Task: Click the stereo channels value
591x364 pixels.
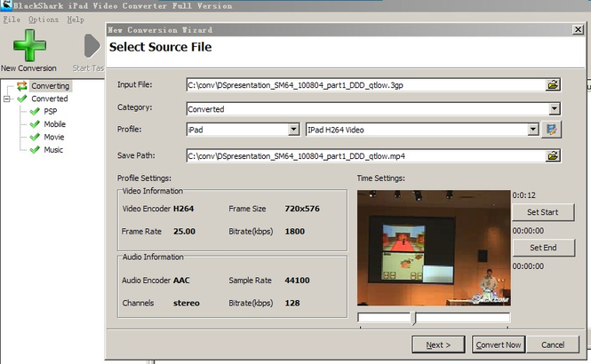Action: 187,303
